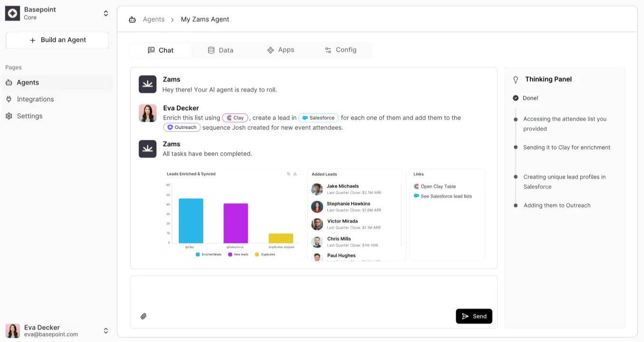Screen dimensions: 644x342
Task: Open the Clay Table link
Action: (438, 186)
